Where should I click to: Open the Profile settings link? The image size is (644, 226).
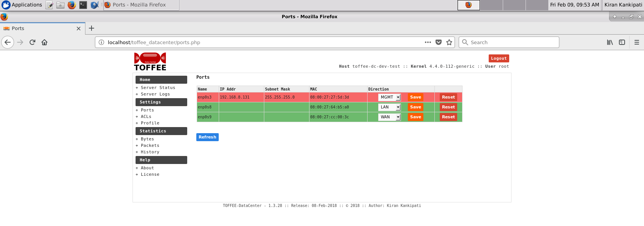click(150, 123)
